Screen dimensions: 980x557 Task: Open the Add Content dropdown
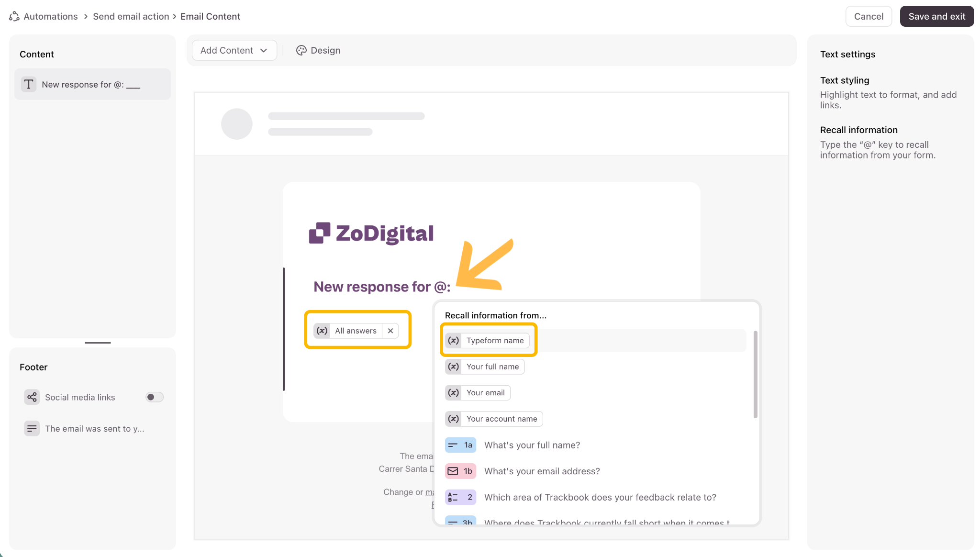pos(234,50)
